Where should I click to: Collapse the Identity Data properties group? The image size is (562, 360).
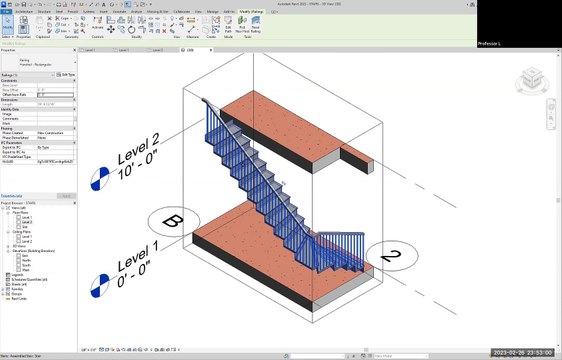(x=75, y=109)
